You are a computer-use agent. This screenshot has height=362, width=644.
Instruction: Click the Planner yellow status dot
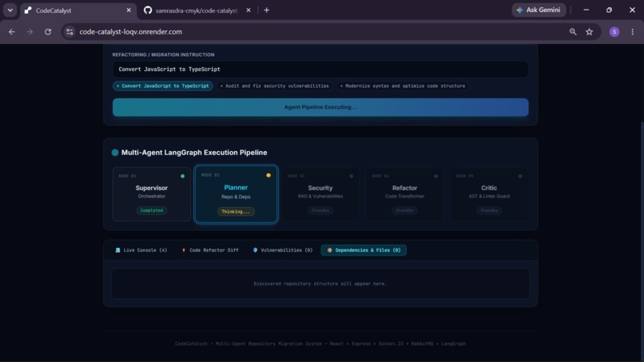point(268,176)
